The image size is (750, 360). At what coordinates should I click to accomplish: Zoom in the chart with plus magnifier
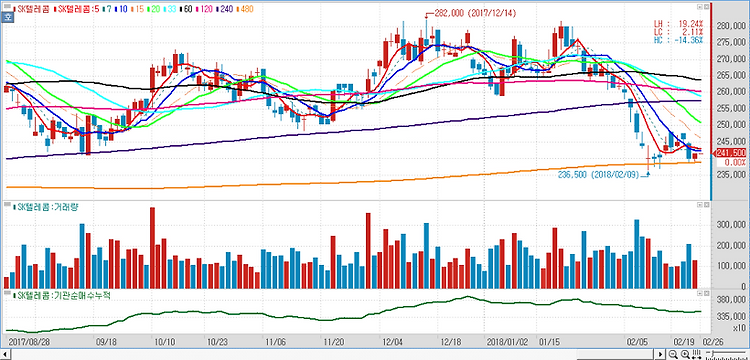click(x=685, y=354)
